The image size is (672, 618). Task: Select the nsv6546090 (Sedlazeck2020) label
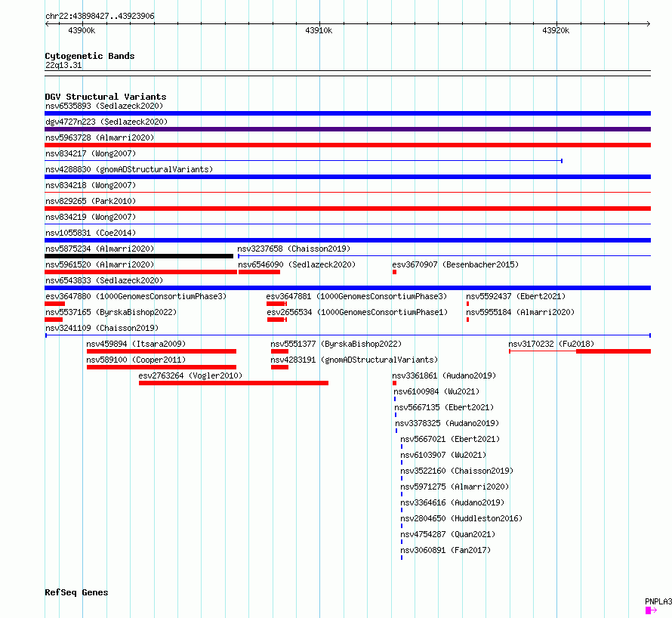[297, 264]
